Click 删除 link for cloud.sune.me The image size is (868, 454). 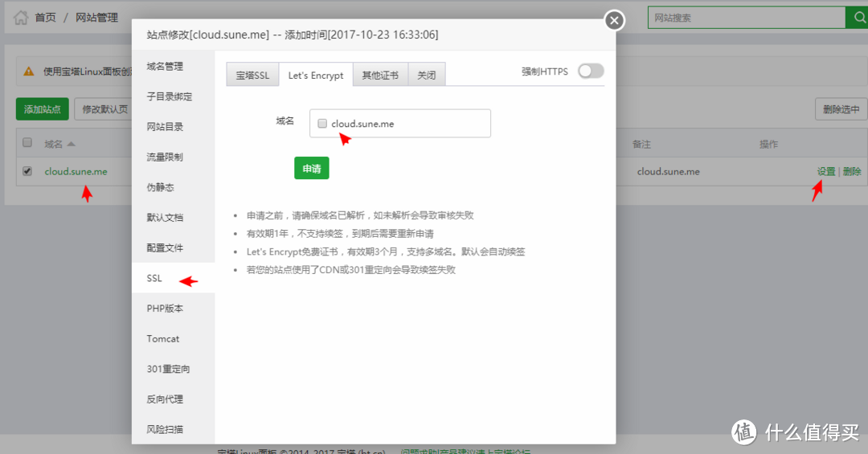[x=852, y=172]
